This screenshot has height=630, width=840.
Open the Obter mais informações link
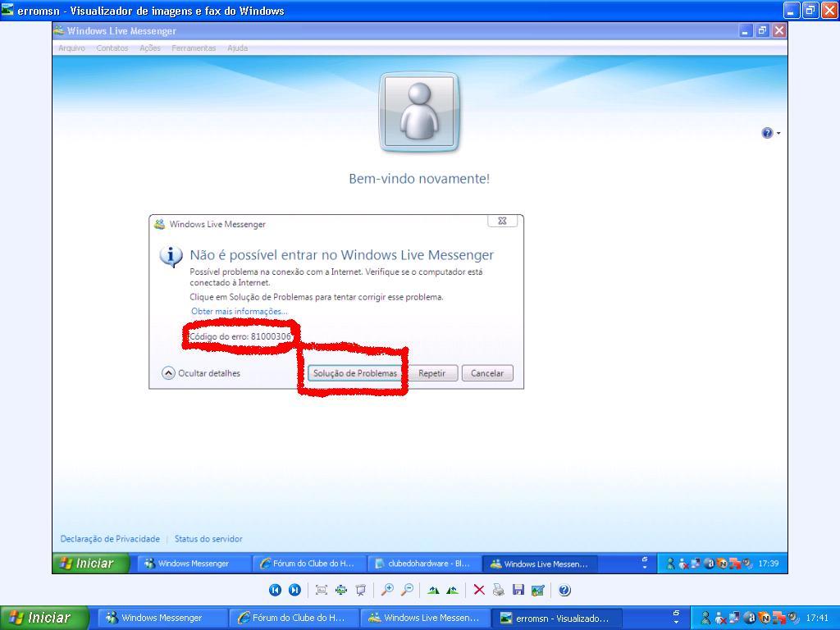coord(240,311)
